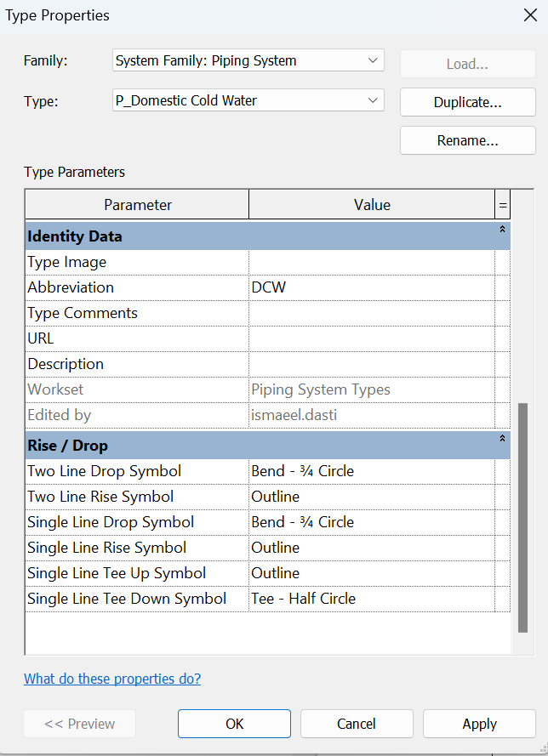Open the 'What do these properties do?' help link
548x756 pixels.
point(111,679)
